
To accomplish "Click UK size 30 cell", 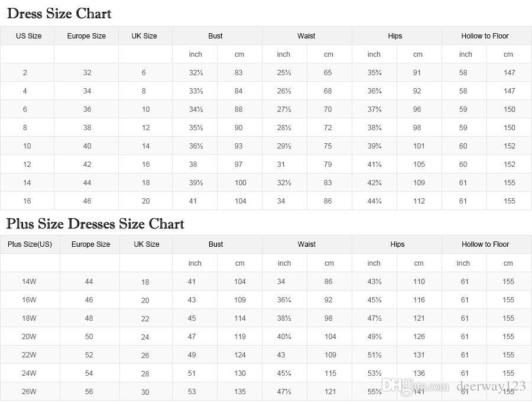I will (x=145, y=392).
